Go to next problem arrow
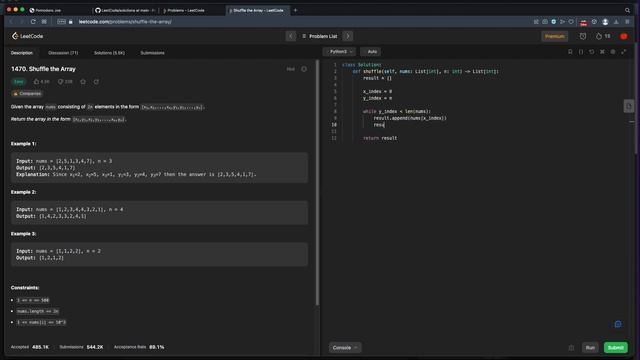The width and height of the screenshot is (640, 360). coord(348,36)
